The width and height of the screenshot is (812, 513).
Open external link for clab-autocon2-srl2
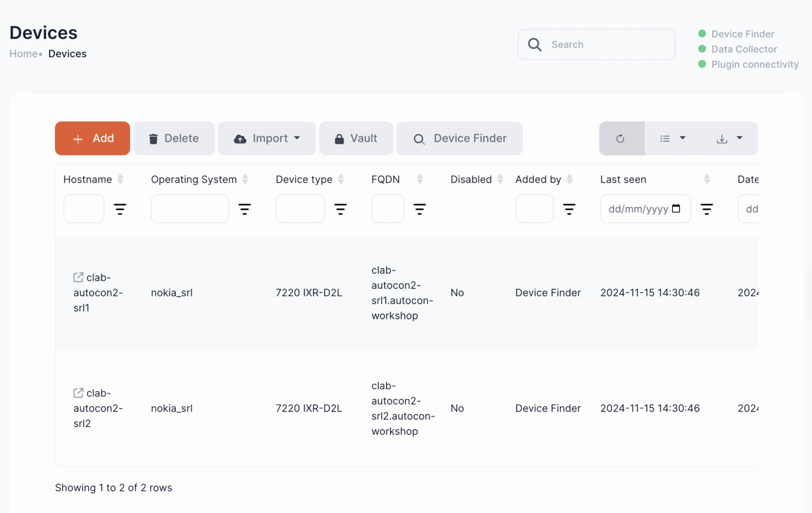point(78,393)
